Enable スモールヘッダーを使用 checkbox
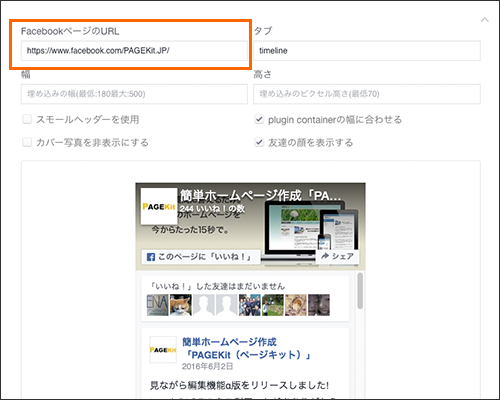This screenshot has width=500, height=400. [27, 119]
